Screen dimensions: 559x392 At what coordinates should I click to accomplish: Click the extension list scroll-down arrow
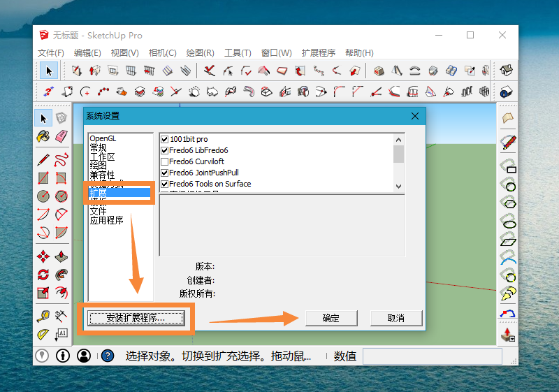click(398, 187)
